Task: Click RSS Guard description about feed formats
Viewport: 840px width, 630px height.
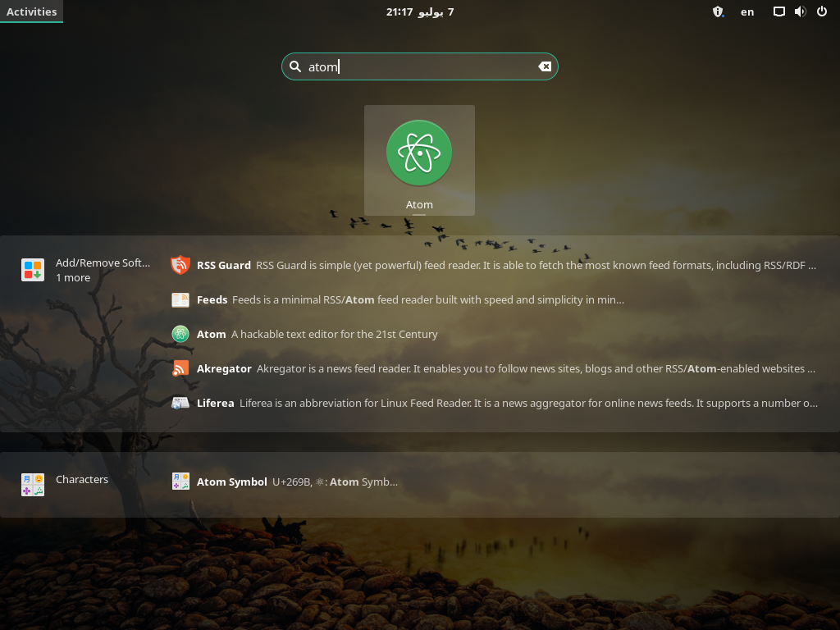Action: click(536, 265)
